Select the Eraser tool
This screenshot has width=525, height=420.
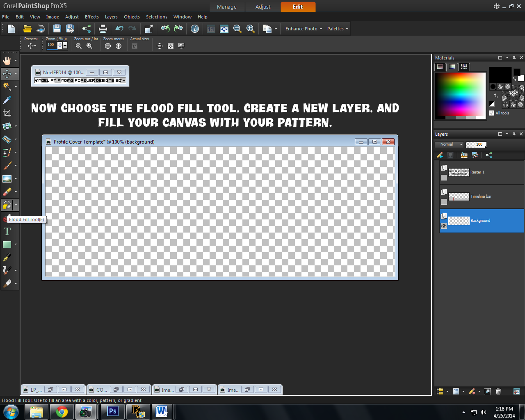click(7, 192)
